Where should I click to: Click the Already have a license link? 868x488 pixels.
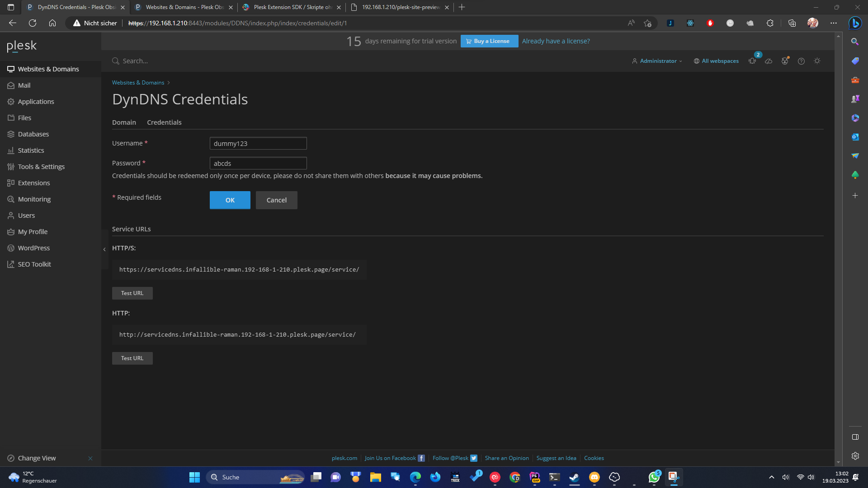[x=556, y=41]
